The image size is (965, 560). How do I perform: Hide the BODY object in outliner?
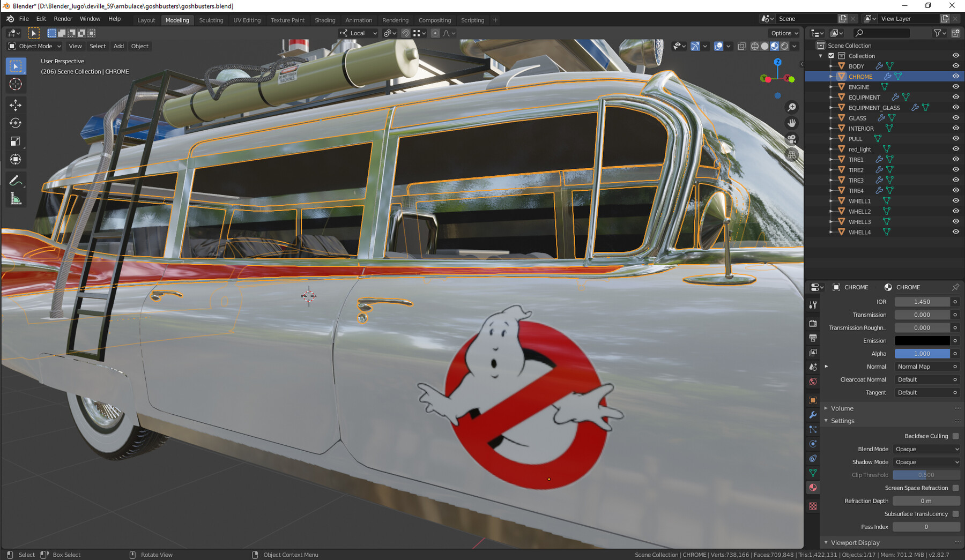pos(955,66)
